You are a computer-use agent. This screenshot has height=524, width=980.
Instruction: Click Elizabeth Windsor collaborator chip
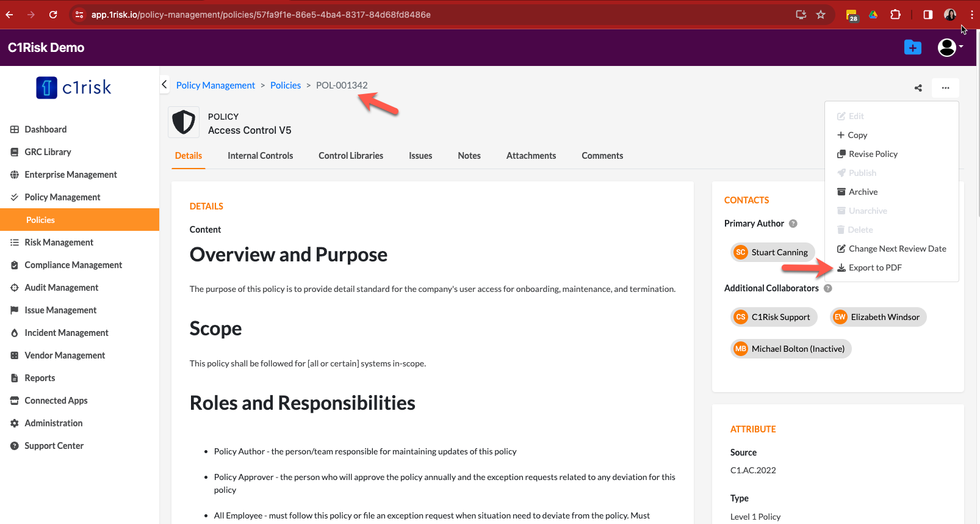coord(878,317)
